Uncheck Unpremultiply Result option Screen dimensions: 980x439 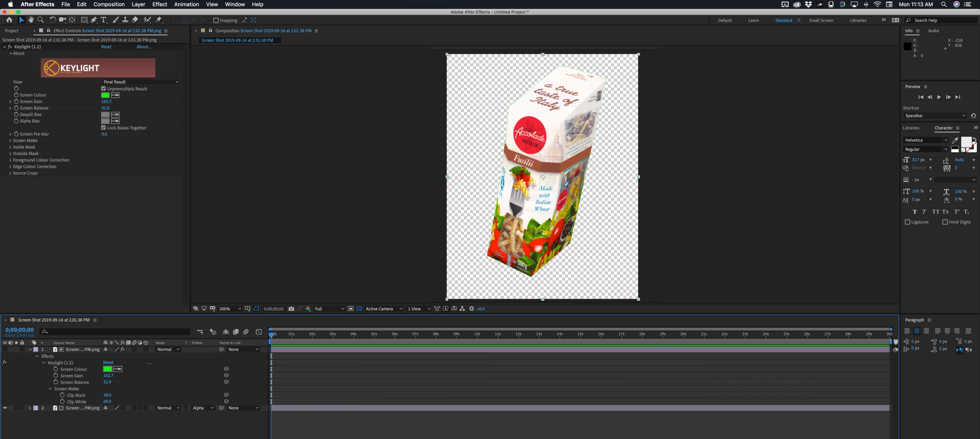point(103,89)
